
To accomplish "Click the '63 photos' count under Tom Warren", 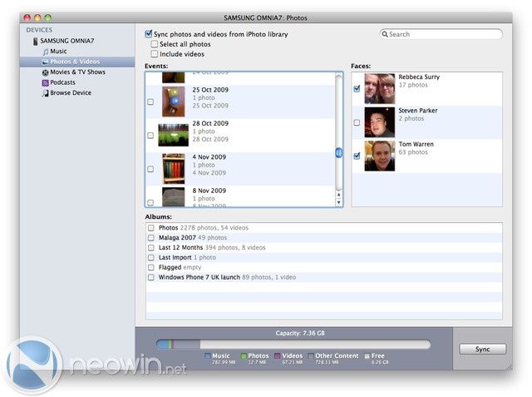I will coord(413,152).
